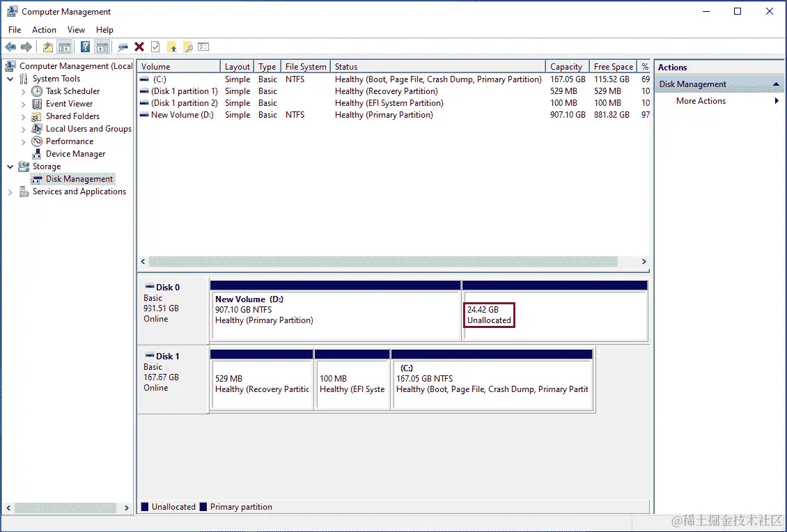Image resolution: width=787 pixels, height=532 pixels.
Task: Sort by the Capacity column header
Action: tap(566, 67)
